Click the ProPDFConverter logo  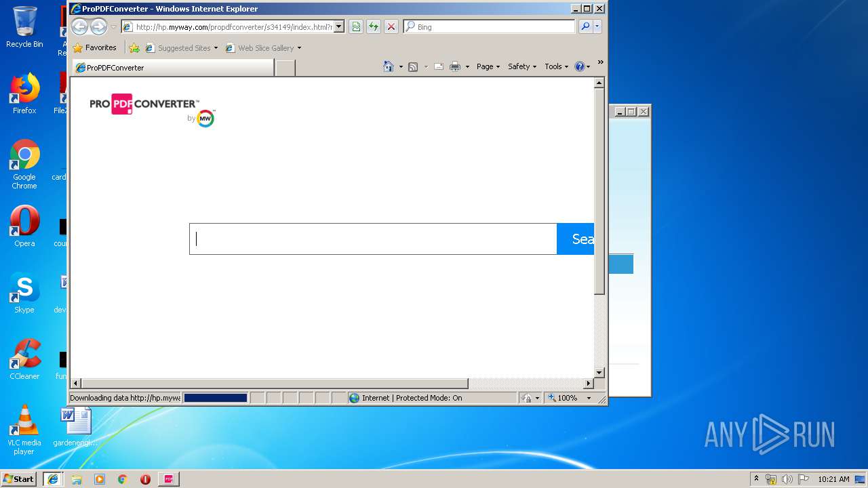(x=144, y=104)
